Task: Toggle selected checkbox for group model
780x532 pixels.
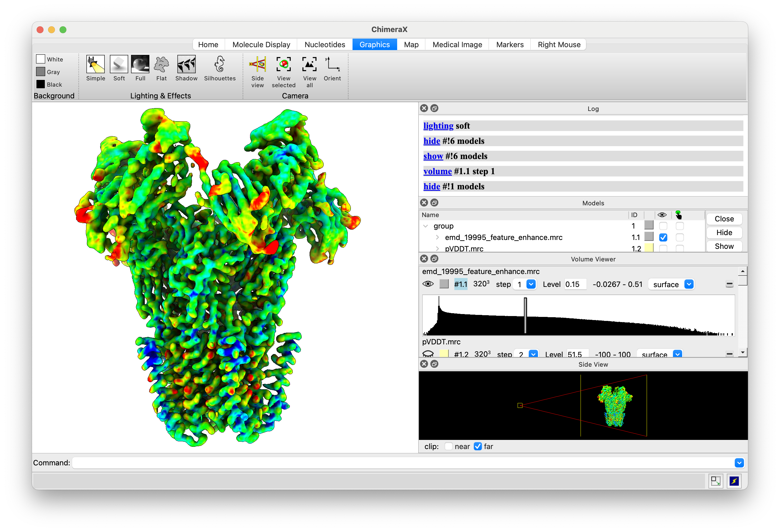Action: [680, 226]
